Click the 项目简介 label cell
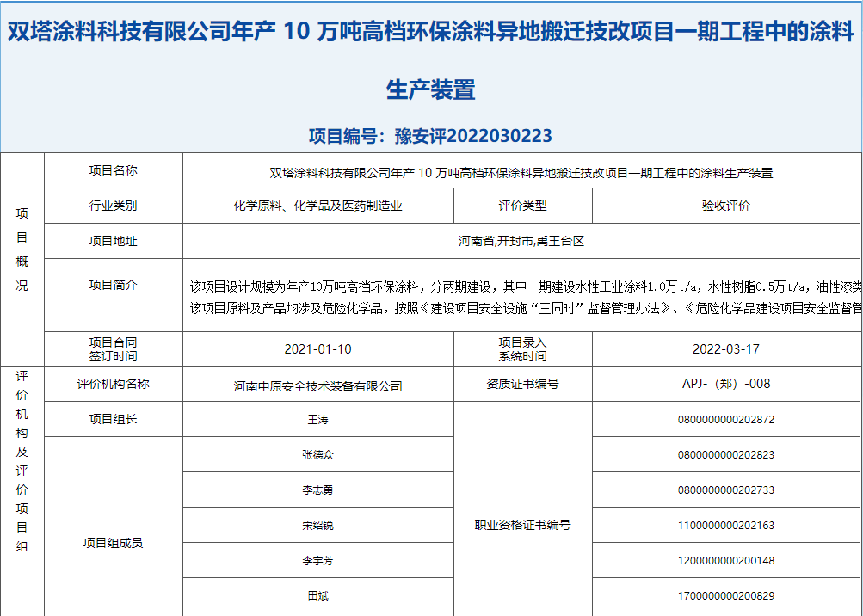 114,295
